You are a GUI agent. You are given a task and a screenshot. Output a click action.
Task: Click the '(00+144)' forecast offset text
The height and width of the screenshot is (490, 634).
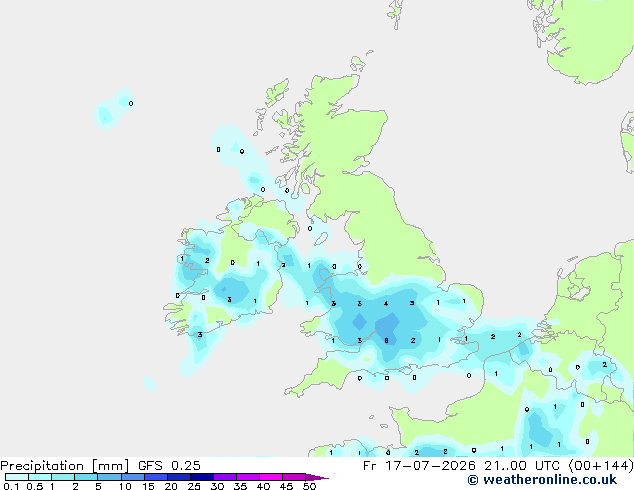point(601,466)
